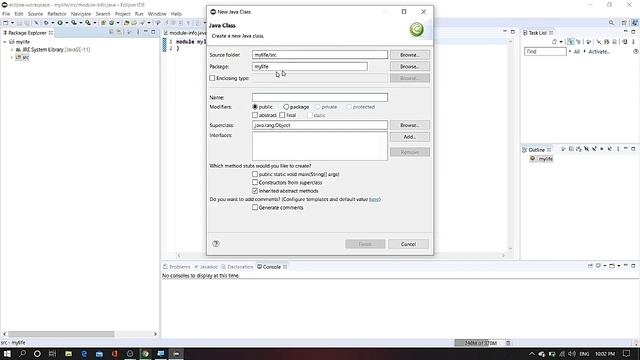The height and width of the screenshot is (360, 640).
Task: Open the Windows notification center
Action: pyautogui.click(x=627, y=353)
